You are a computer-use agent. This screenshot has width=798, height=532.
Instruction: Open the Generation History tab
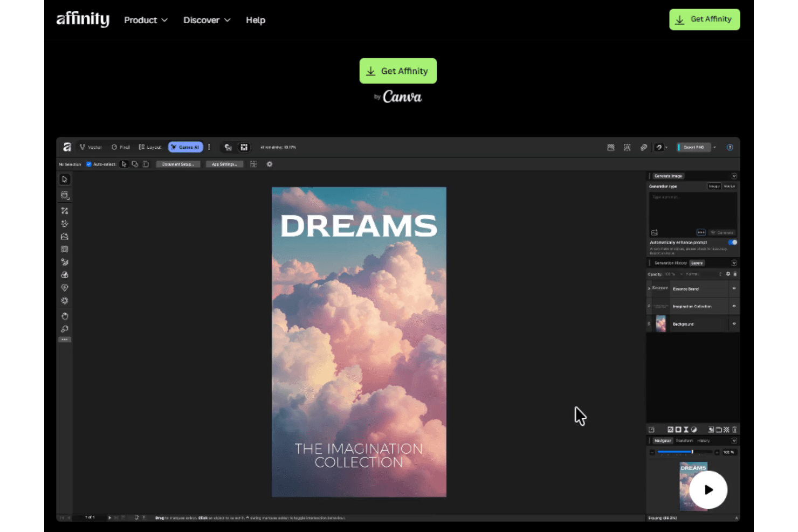(x=670, y=263)
